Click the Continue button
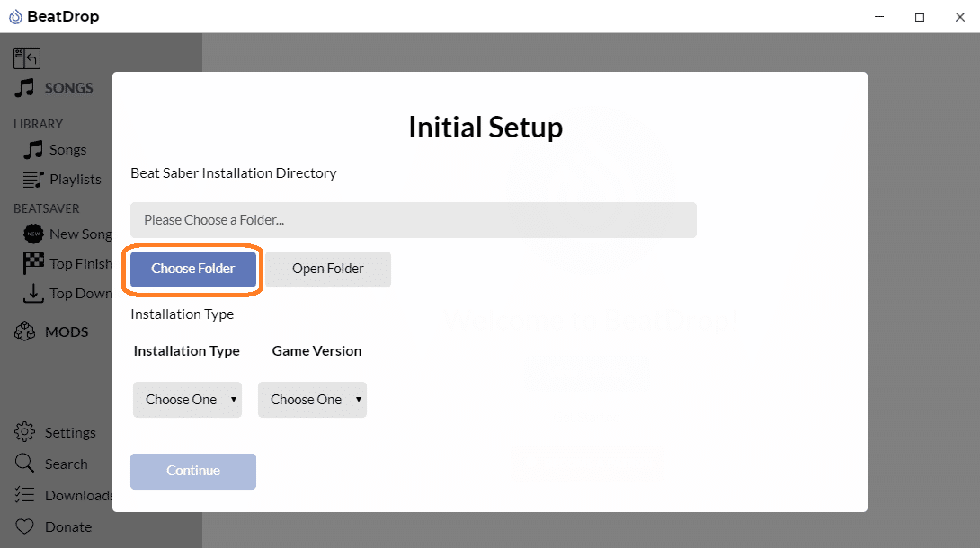 [x=193, y=472]
